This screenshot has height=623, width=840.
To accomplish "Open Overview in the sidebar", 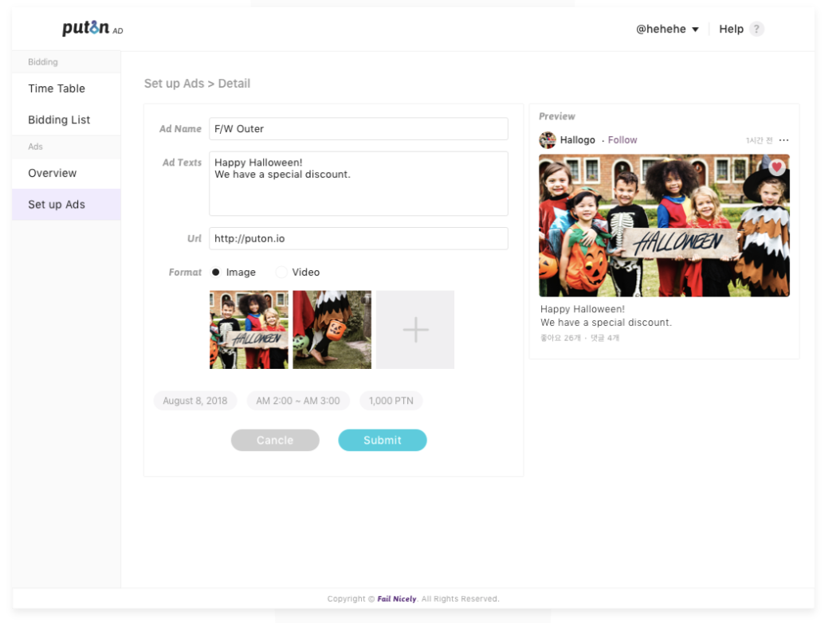I will [66, 173].
